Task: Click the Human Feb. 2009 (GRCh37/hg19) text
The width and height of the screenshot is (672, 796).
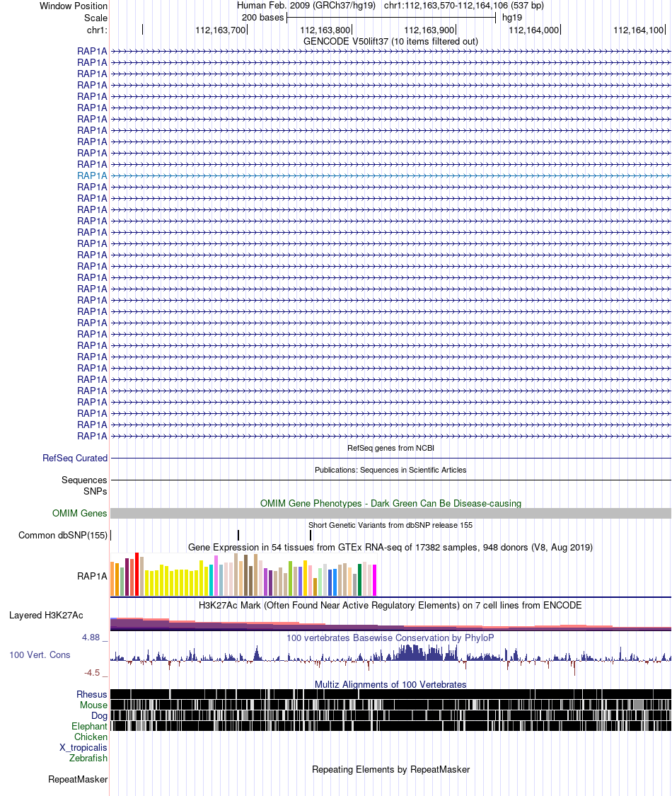Action: tap(306, 6)
